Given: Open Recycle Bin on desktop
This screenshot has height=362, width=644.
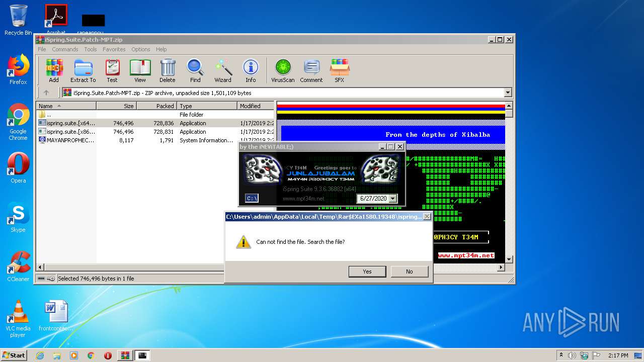Looking at the screenshot, I should coord(18,20).
